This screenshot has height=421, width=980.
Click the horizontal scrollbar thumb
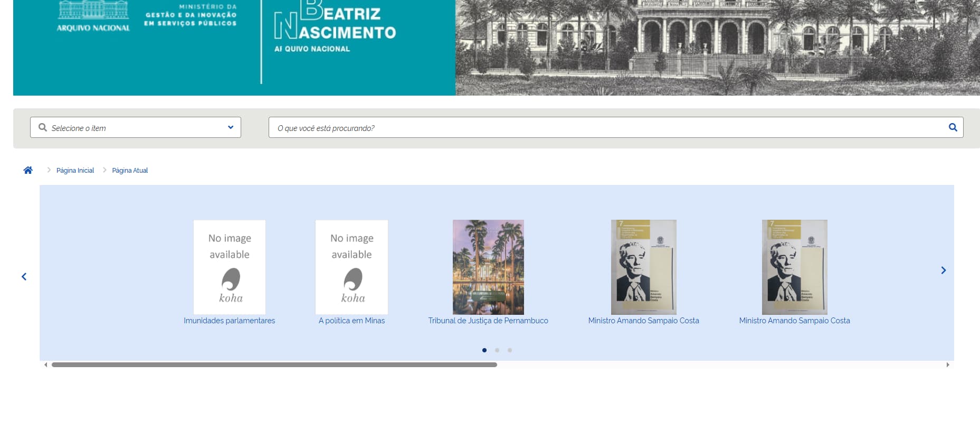(x=274, y=364)
